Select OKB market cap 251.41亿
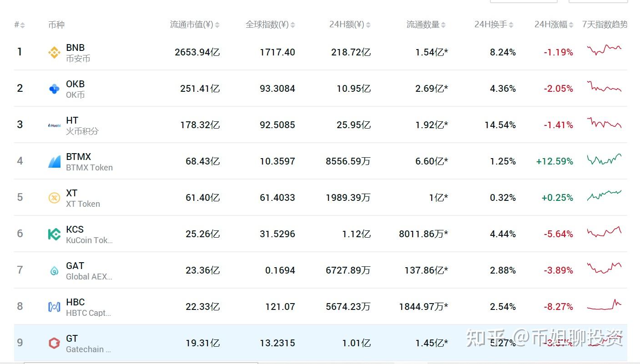The image size is (640, 364). [200, 89]
